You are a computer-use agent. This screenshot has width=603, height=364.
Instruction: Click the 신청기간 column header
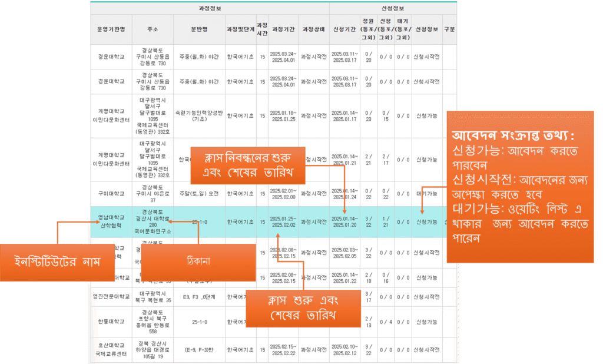(343, 28)
